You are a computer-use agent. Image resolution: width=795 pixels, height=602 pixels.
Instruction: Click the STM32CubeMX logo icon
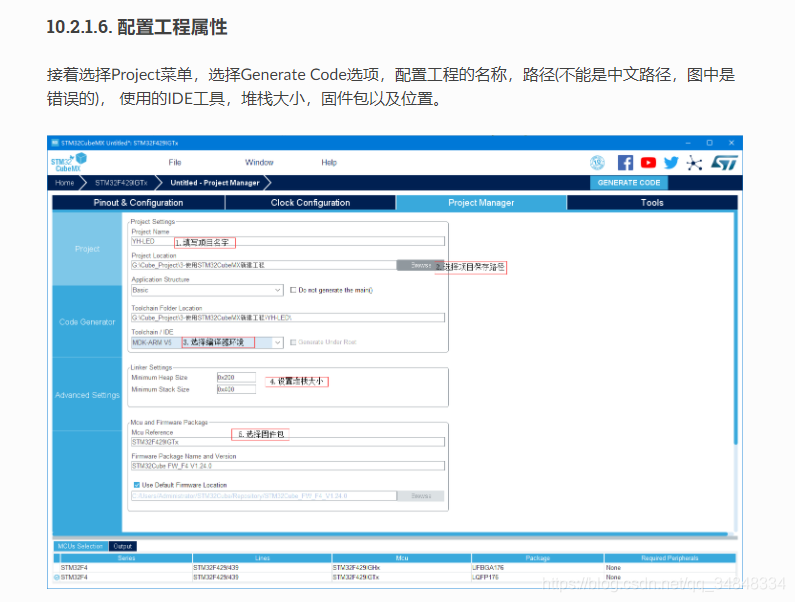point(68,162)
